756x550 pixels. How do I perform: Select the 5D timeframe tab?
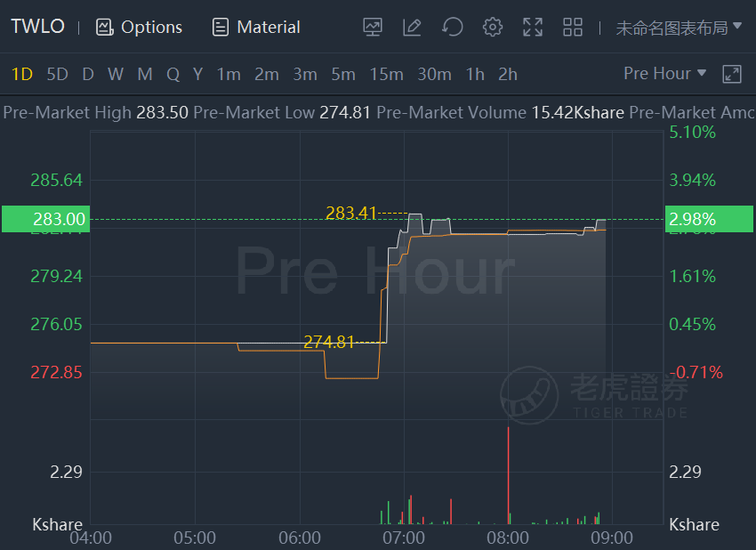click(57, 74)
